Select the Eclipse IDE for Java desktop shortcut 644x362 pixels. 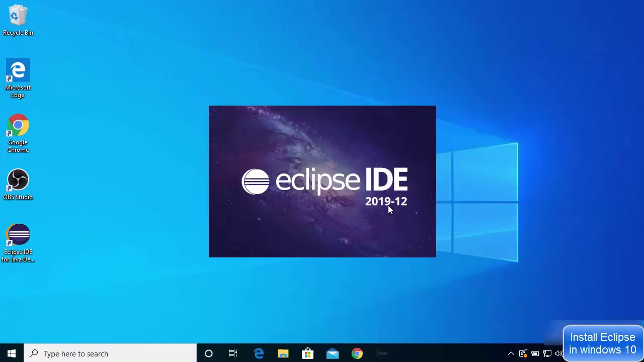[18, 243]
